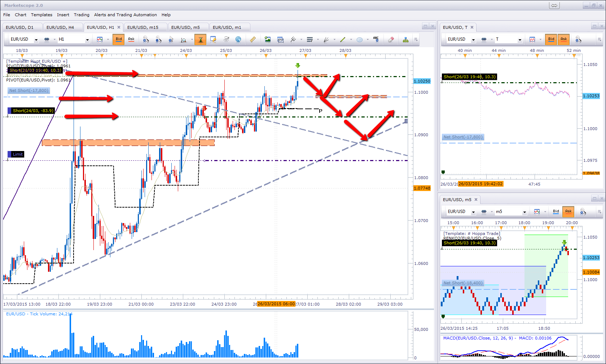
Task: Select the green line drawing tool
Action: (343, 39)
